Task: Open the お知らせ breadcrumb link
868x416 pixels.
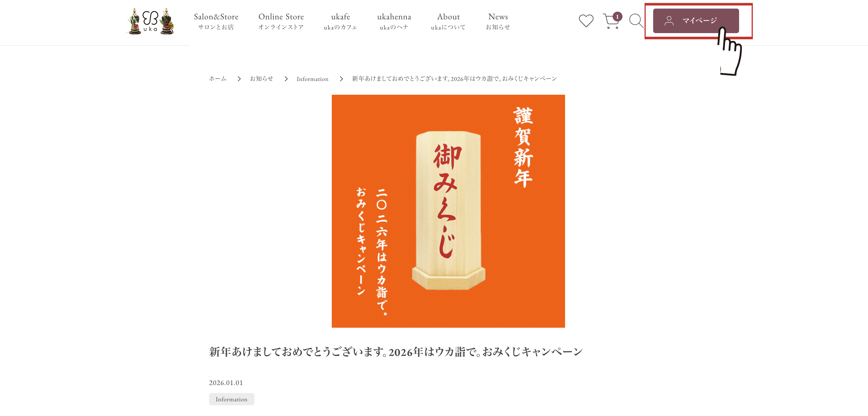Action: click(262, 79)
